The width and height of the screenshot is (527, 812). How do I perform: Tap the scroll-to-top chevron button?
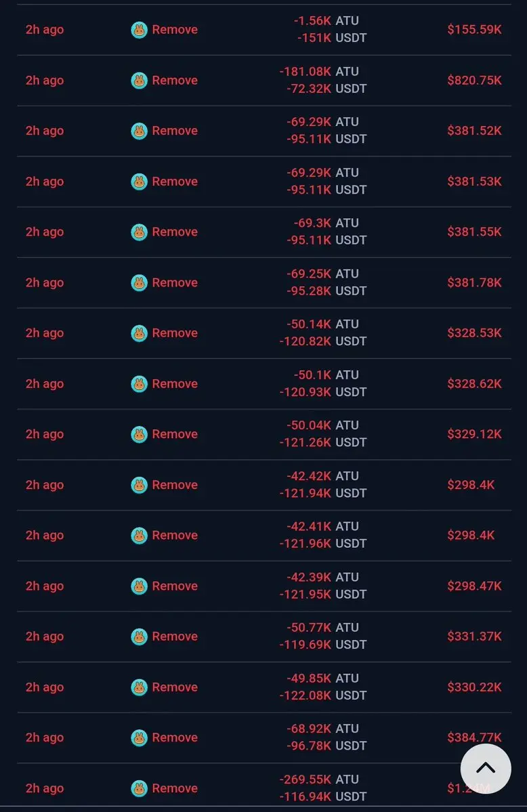coord(486,769)
